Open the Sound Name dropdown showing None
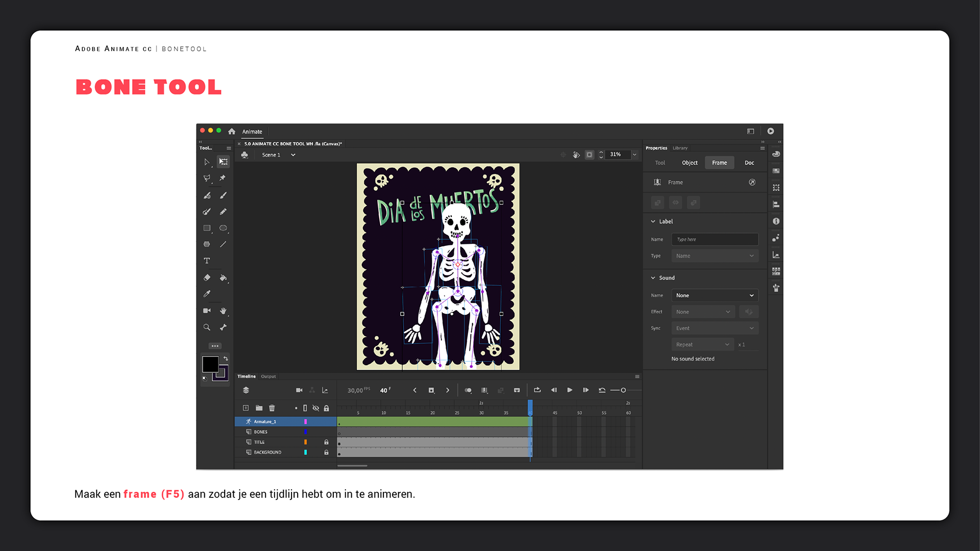 click(x=715, y=295)
